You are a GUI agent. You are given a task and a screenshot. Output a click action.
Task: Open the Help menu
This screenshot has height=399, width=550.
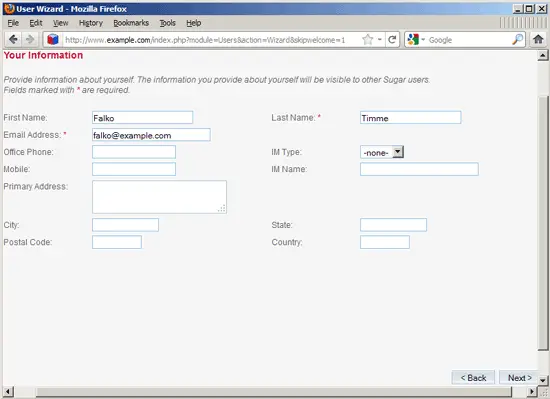194,23
